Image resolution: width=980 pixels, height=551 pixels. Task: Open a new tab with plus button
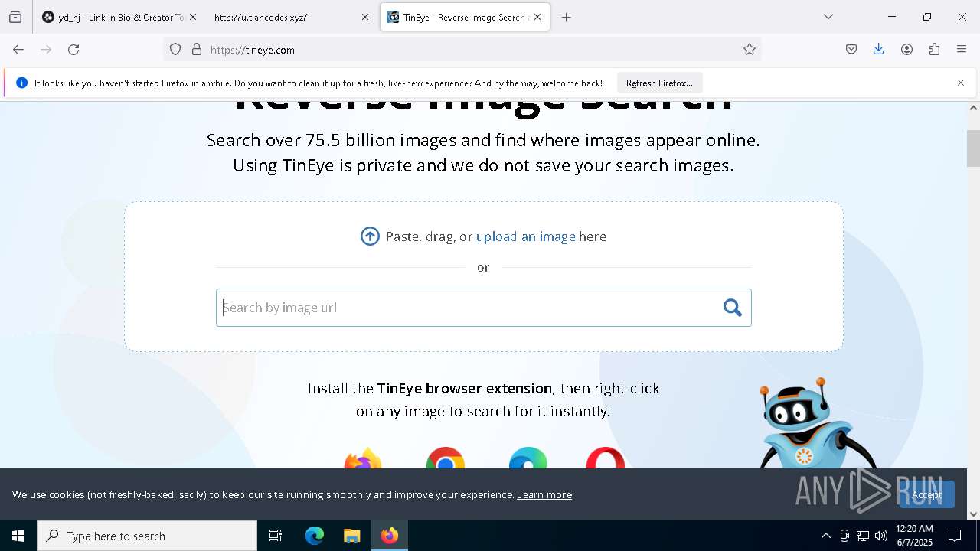tap(567, 17)
